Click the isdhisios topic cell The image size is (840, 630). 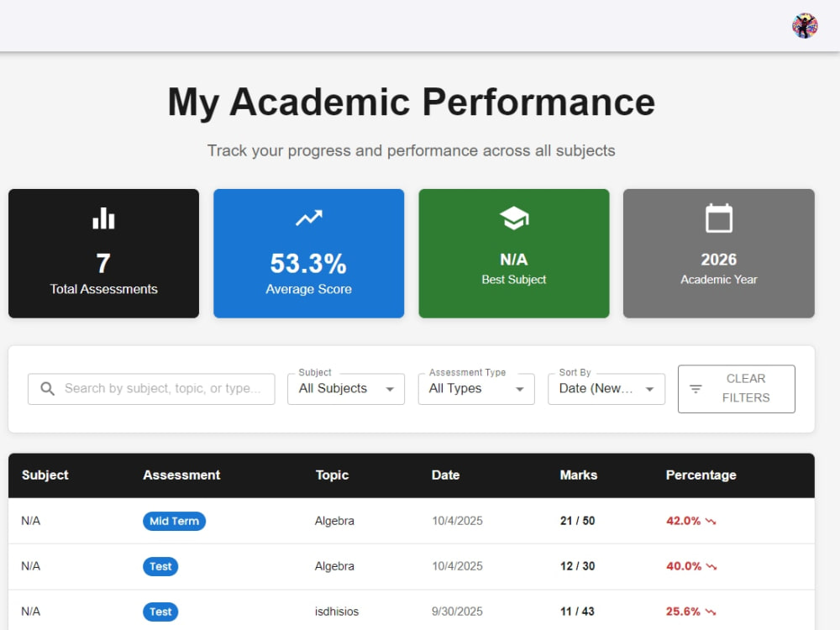tap(337, 612)
